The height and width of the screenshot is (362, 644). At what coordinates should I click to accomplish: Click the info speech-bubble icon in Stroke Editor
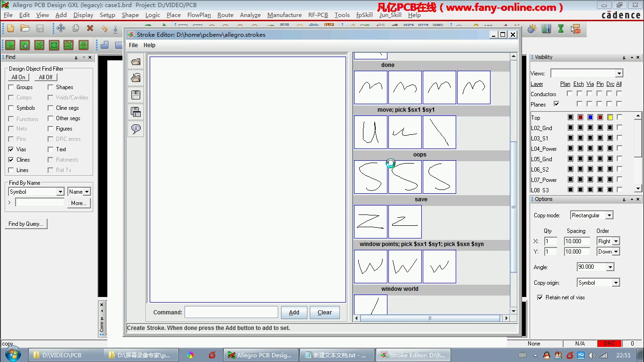pos(136,129)
